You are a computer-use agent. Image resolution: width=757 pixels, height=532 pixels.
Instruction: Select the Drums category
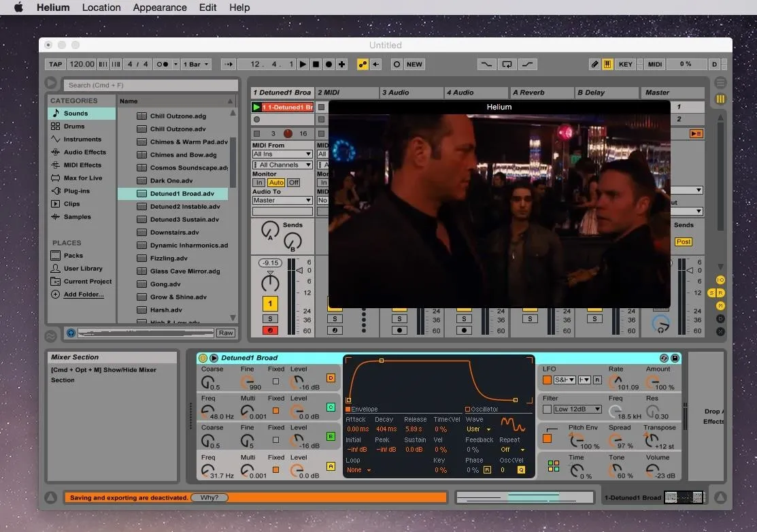(82, 127)
